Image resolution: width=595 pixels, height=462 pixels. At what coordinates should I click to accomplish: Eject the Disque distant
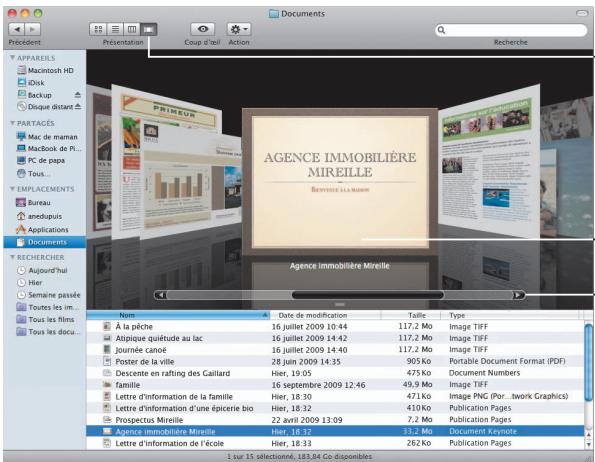(x=77, y=107)
